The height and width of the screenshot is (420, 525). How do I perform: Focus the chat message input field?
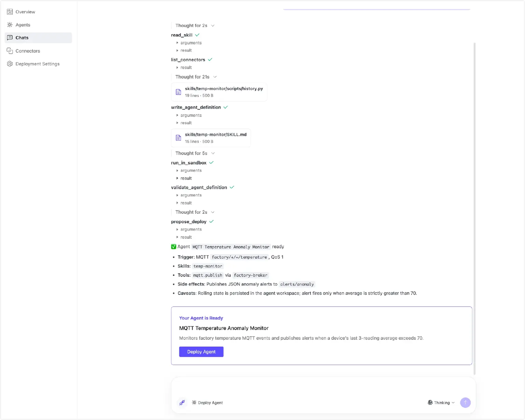323,387
